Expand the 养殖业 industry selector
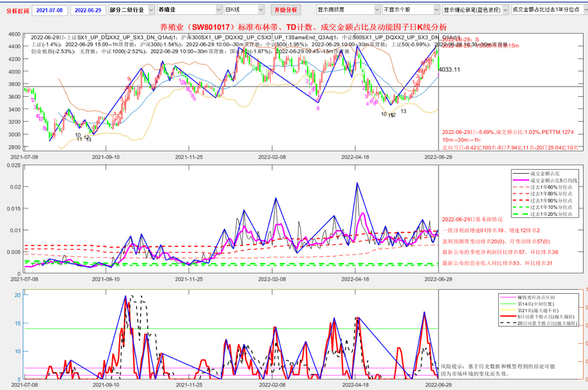The width and height of the screenshot is (588, 390). coord(189,9)
